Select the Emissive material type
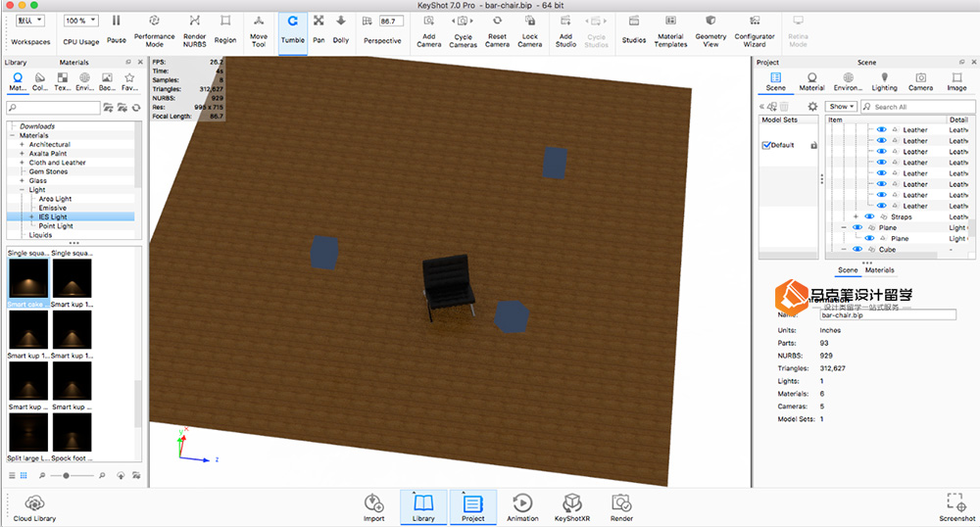Viewport: 980px width, 527px height. [x=53, y=208]
